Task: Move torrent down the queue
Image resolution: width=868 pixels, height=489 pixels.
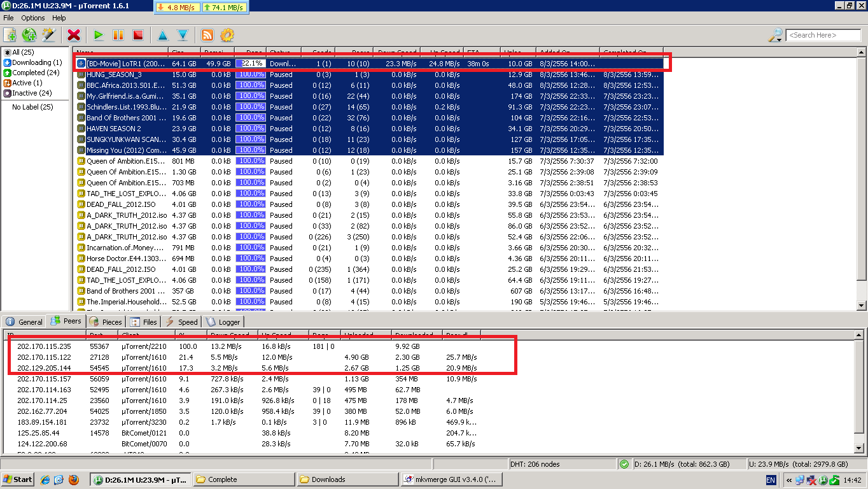Action: (x=183, y=35)
